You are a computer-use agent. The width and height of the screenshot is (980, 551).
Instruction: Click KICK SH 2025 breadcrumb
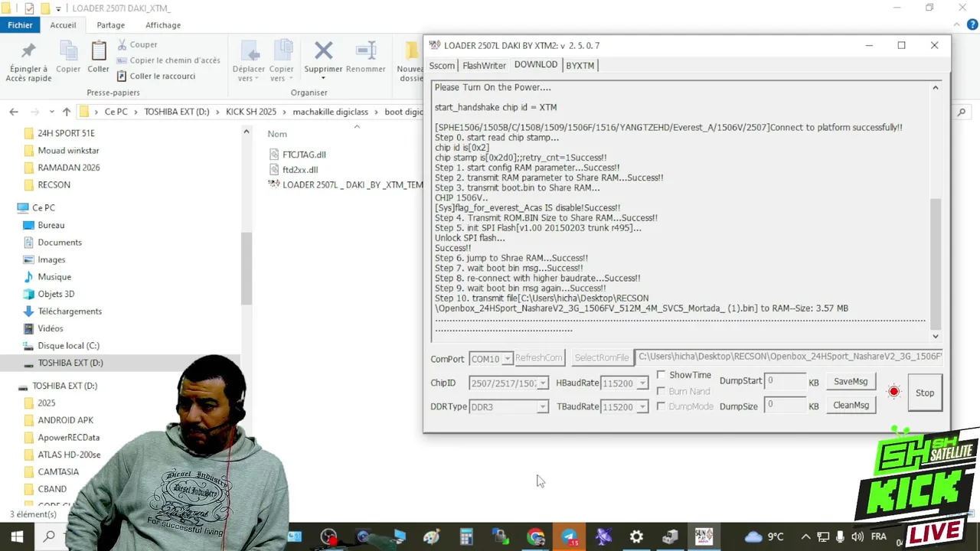pyautogui.click(x=251, y=112)
